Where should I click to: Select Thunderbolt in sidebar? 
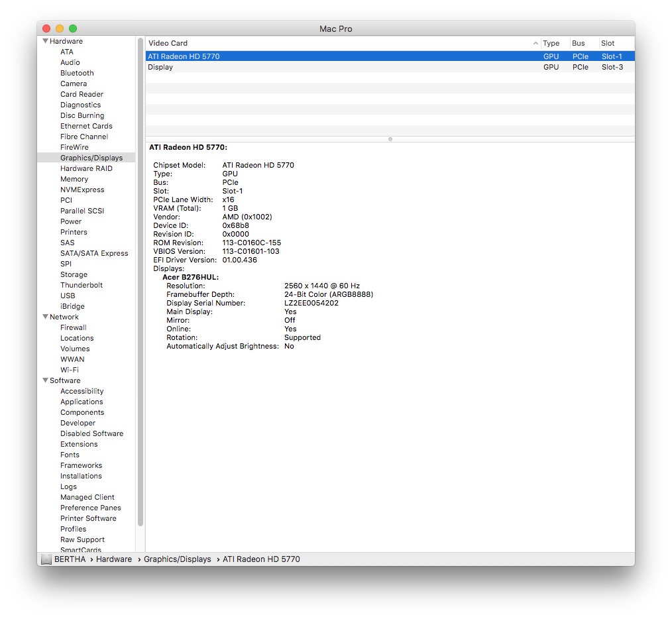click(82, 285)
